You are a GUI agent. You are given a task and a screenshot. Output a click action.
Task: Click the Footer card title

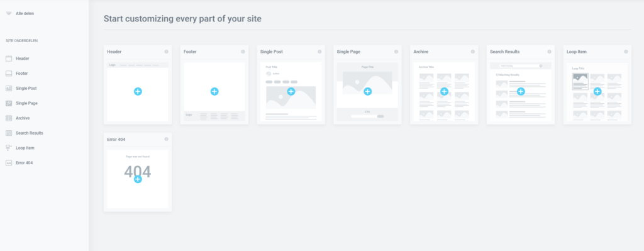coord(190,52)
